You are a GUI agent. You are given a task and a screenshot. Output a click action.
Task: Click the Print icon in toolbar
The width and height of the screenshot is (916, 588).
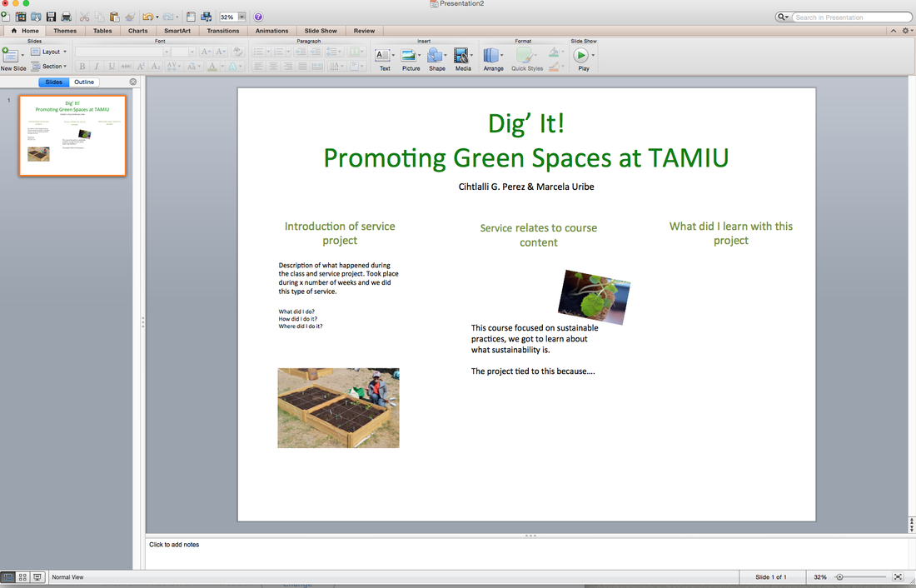pyautogui.click(x=66, y=17)
